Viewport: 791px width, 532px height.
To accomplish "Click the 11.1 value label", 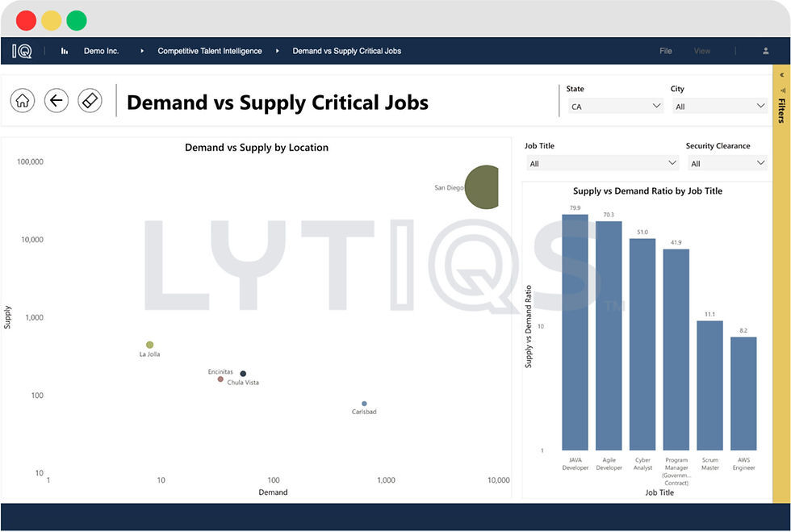I will [x=709, y=315].
